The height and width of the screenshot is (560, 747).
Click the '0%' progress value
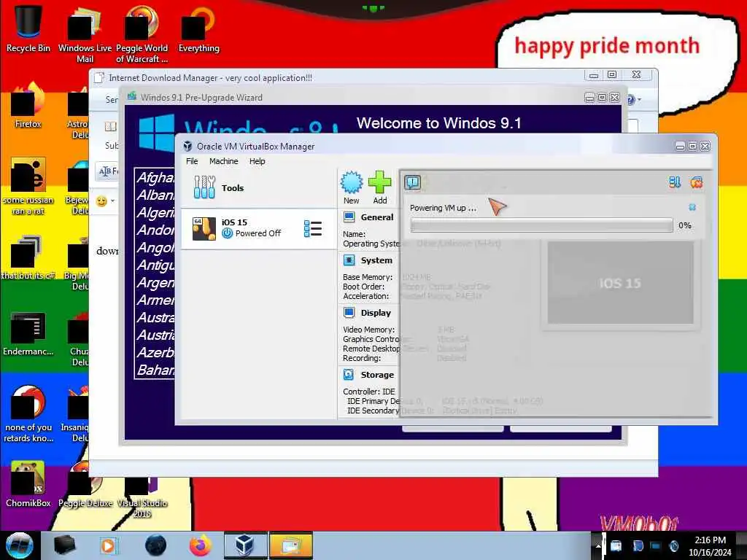(x=684, y=225)
